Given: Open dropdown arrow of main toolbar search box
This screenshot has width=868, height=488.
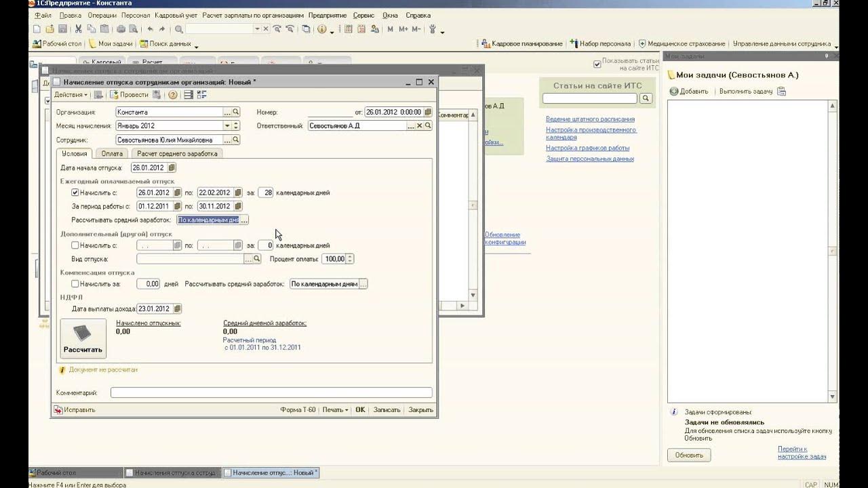Looking at the screenshot, I should [257, 29].
